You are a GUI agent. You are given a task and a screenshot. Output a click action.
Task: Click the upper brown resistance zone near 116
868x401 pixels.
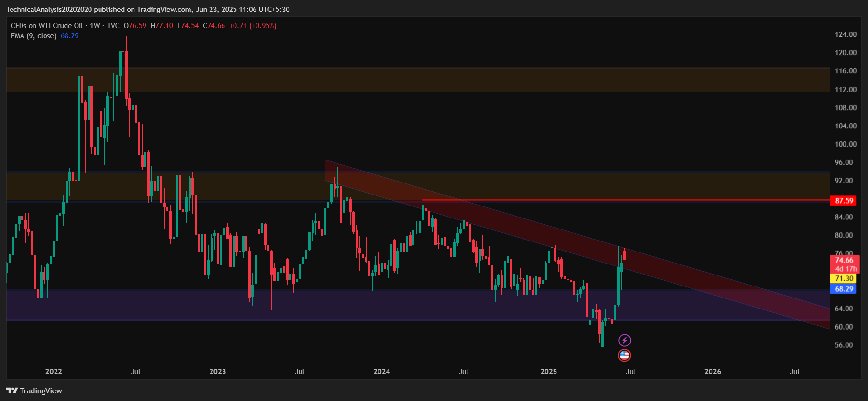[417, 80]
